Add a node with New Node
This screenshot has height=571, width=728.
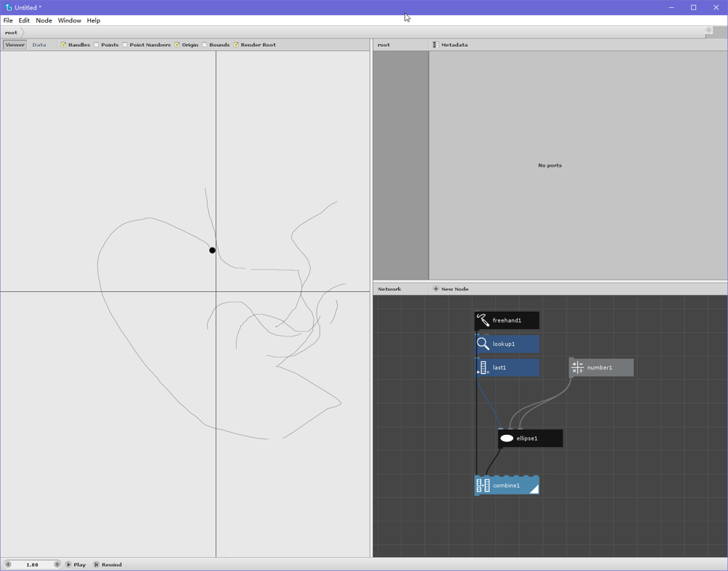451,289
